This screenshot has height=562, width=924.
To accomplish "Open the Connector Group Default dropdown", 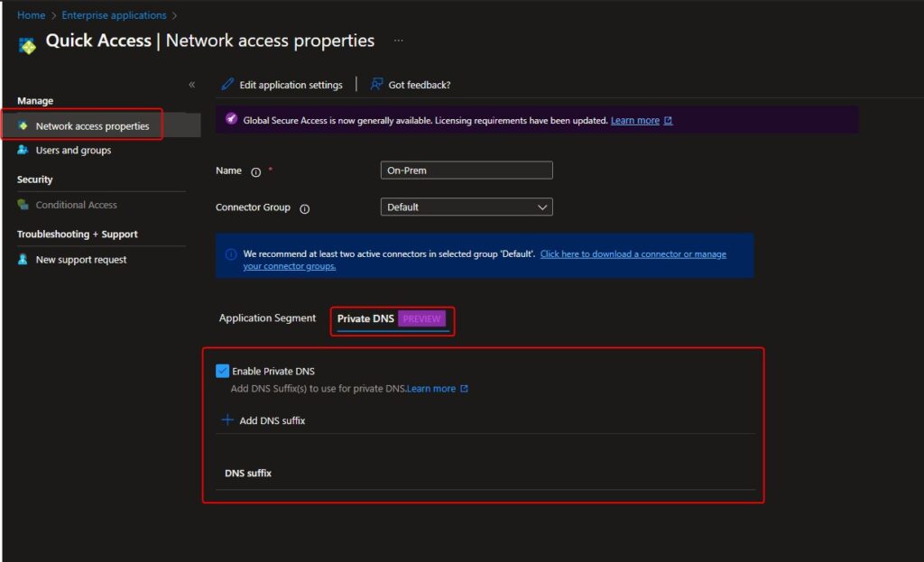I will click(x=467, y=207).
